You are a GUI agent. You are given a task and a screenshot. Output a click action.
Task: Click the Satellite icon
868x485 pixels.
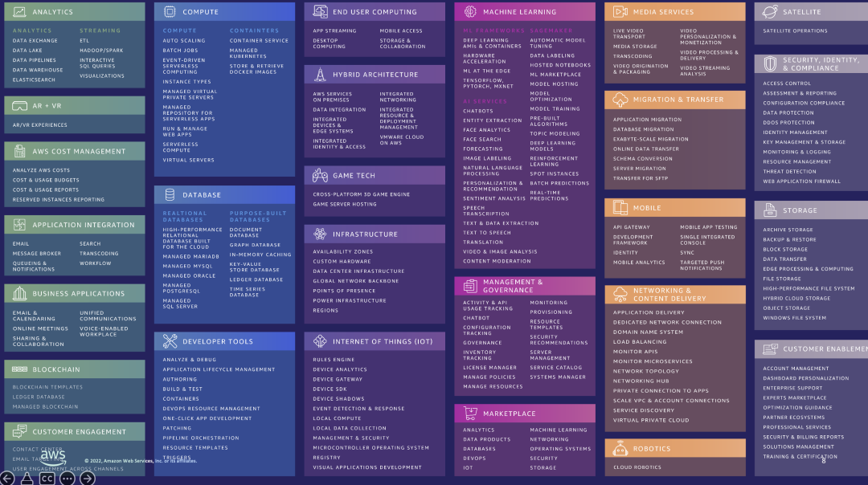(770, 11)
